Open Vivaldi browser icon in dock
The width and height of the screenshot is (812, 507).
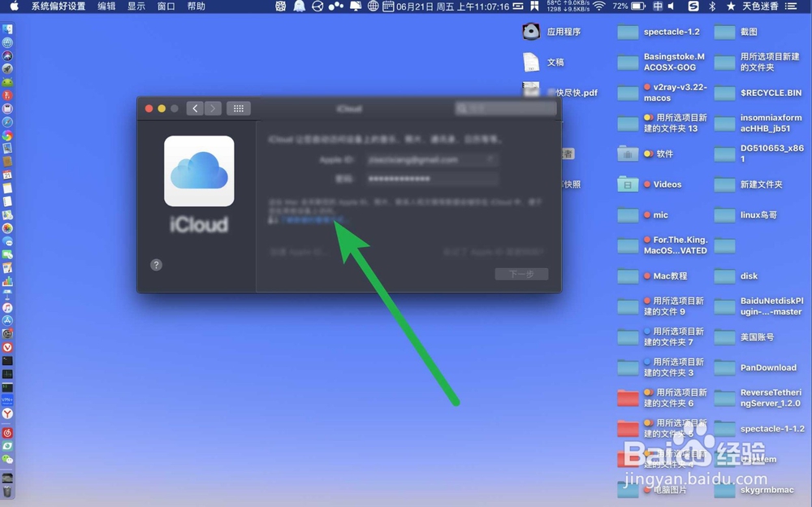tap(7, 347)
